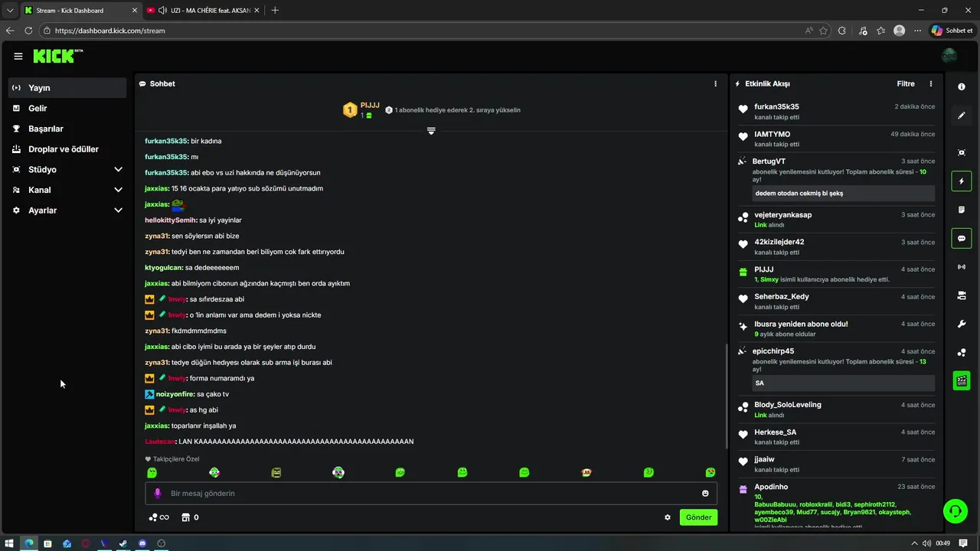Image resolution: width=980 pixels, height=551 pixels.
Task: Open the green headset support button
Action: (x=955, y=510)
